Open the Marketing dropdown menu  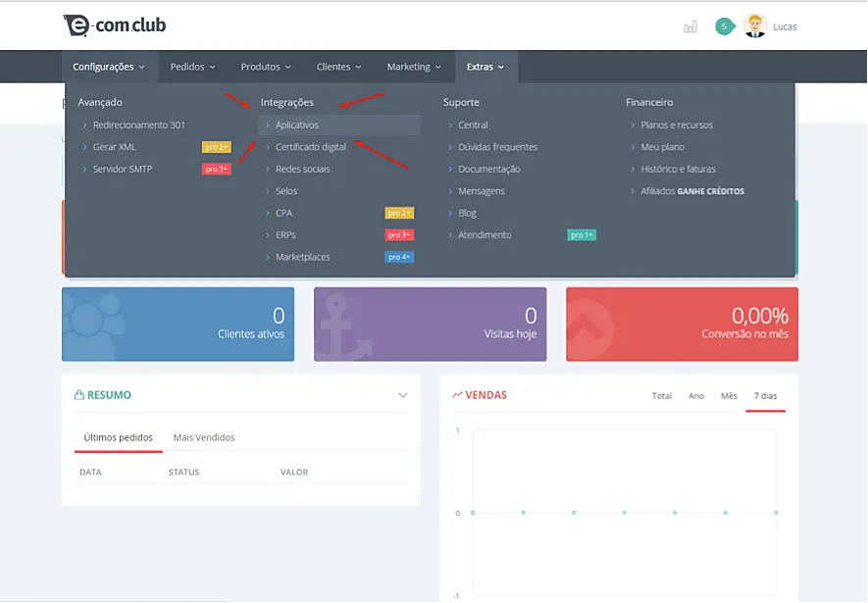click(414, 67)
